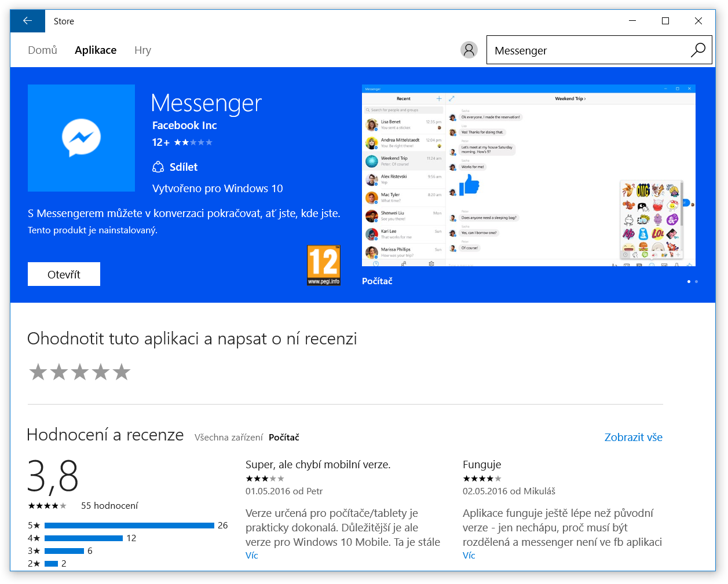
Task: Select the first screenshot carousel dot
Action: click(x=689, y=281)
